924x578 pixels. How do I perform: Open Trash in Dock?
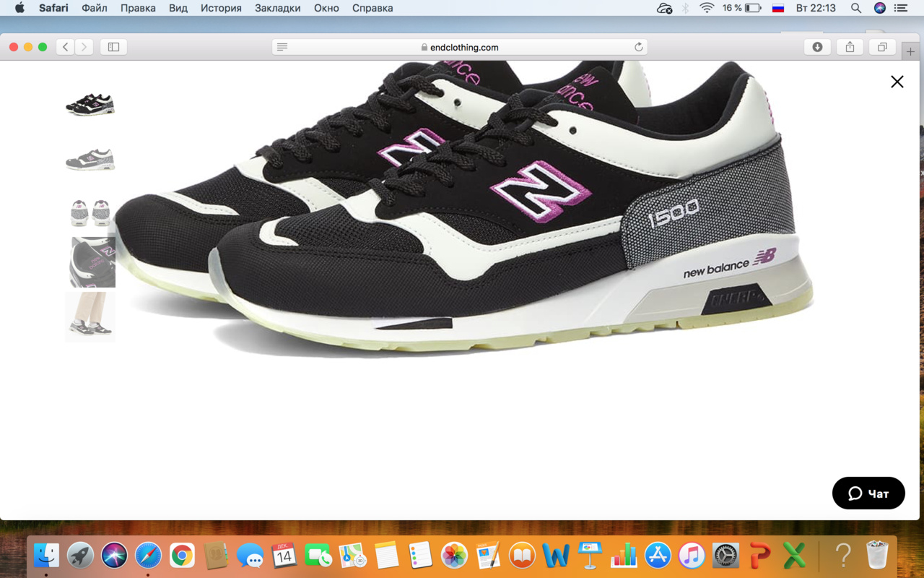pos(876,555)
